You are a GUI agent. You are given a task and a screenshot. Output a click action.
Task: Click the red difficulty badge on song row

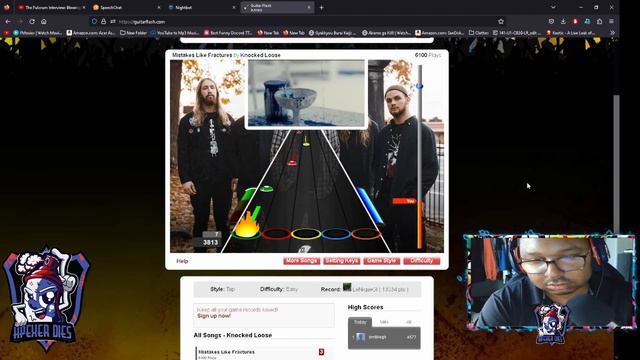click(321, 352)
